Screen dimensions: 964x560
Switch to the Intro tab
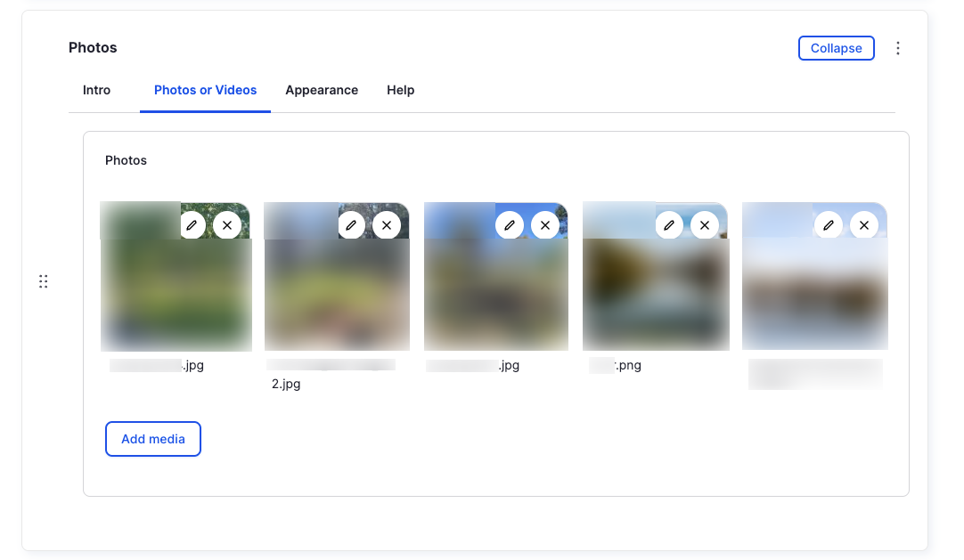tap(96, 90)
